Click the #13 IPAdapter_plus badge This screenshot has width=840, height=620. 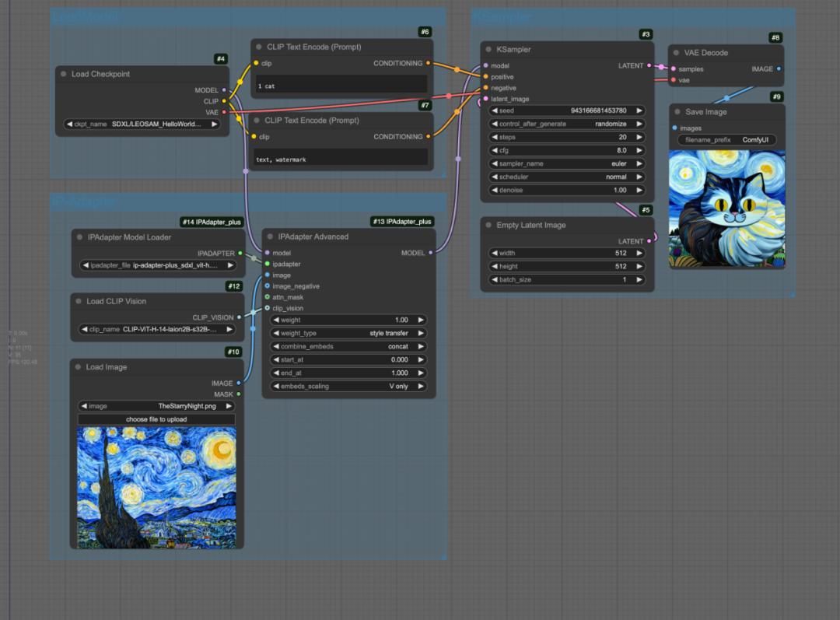402,221
